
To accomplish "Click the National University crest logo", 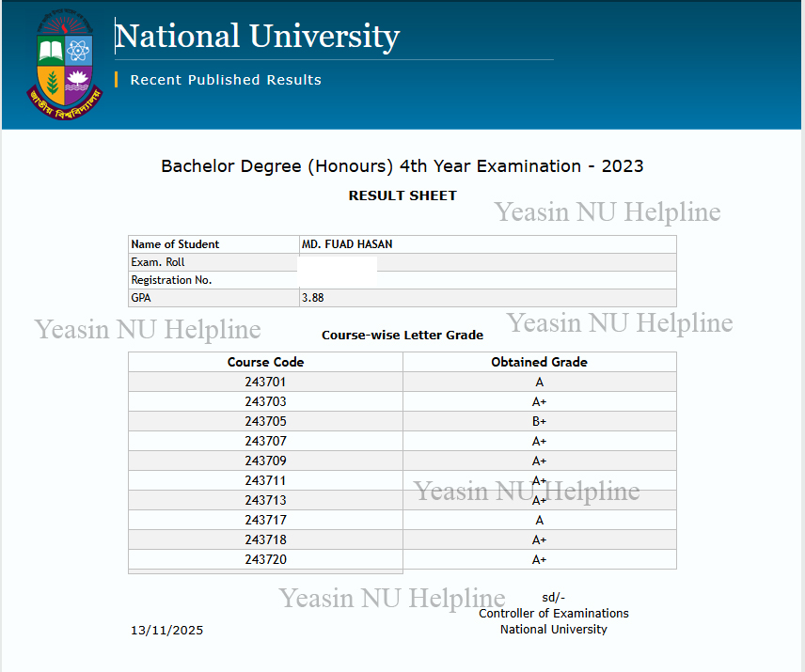I will [65, 62].
